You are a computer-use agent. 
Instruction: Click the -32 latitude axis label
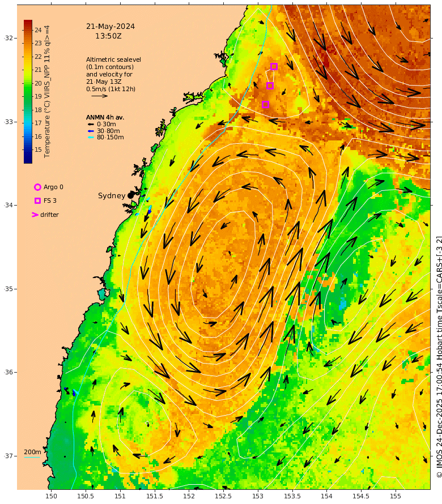8,39
